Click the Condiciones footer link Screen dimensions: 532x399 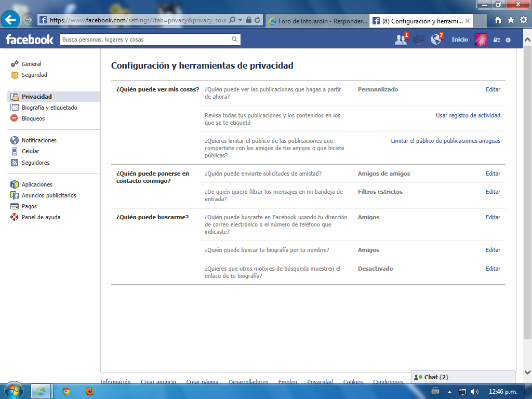point(388,381)
